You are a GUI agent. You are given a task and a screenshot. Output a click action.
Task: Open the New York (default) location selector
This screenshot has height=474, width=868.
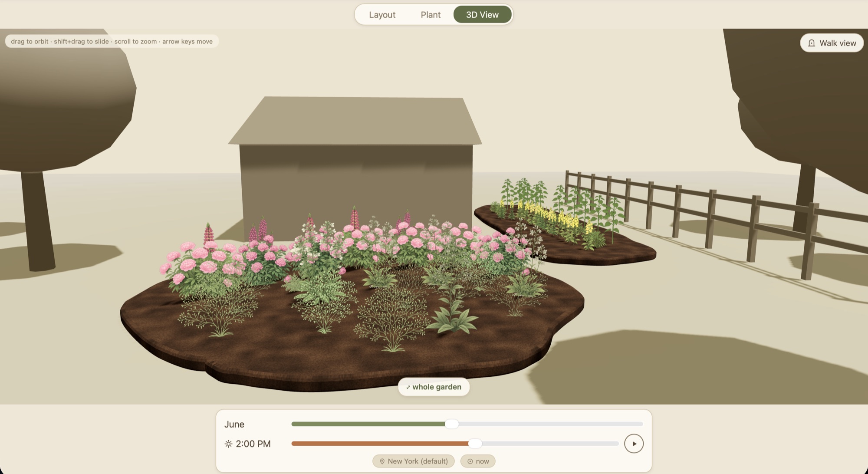(413, 461)
